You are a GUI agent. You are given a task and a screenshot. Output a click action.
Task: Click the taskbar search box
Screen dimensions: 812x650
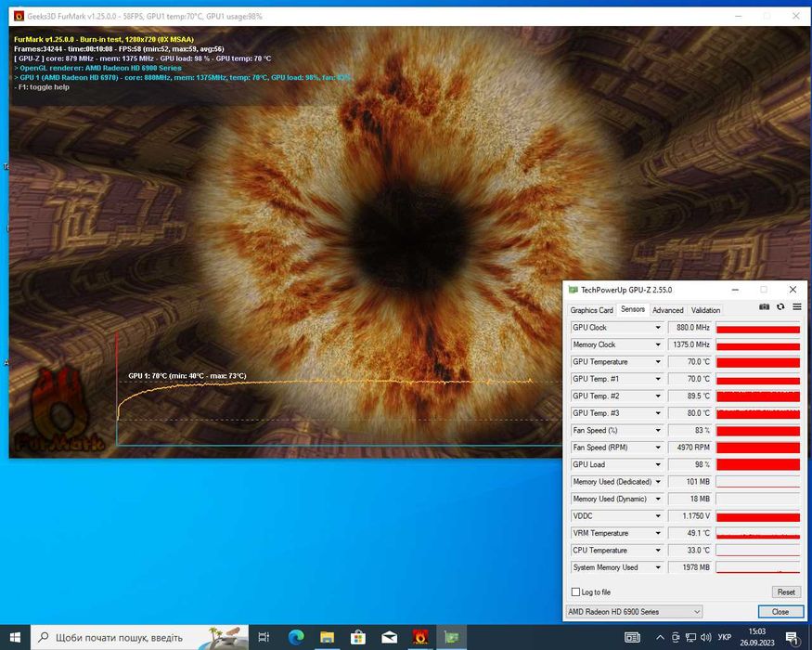[x=139, y=637]
